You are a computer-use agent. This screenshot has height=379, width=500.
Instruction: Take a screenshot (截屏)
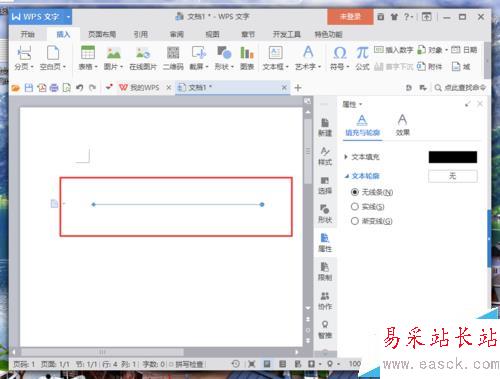point(199,58)
